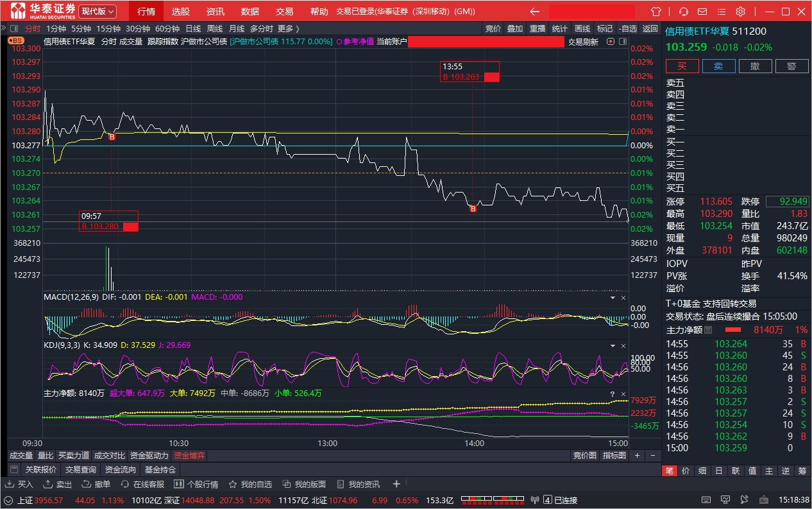Select 资金驱动力 indicator tab
Viewport: 812px width, 509px height.
[149, 455]
